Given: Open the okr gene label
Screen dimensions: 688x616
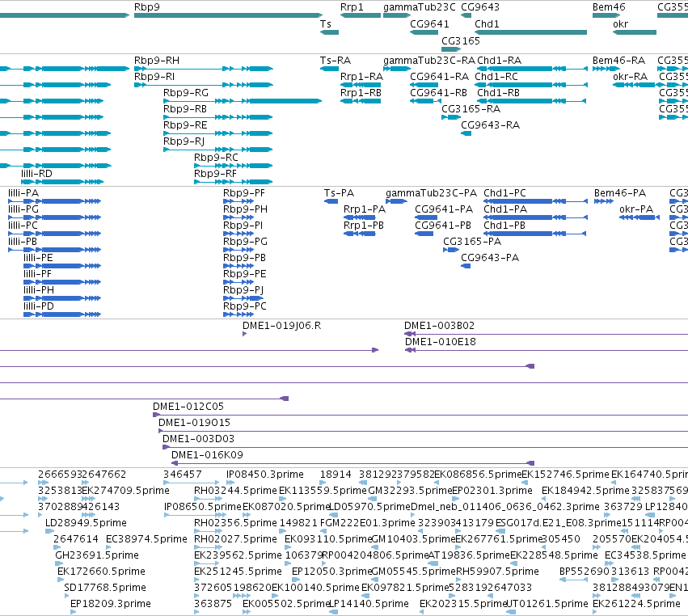Looking at the screenshot, I should point(620,23).
